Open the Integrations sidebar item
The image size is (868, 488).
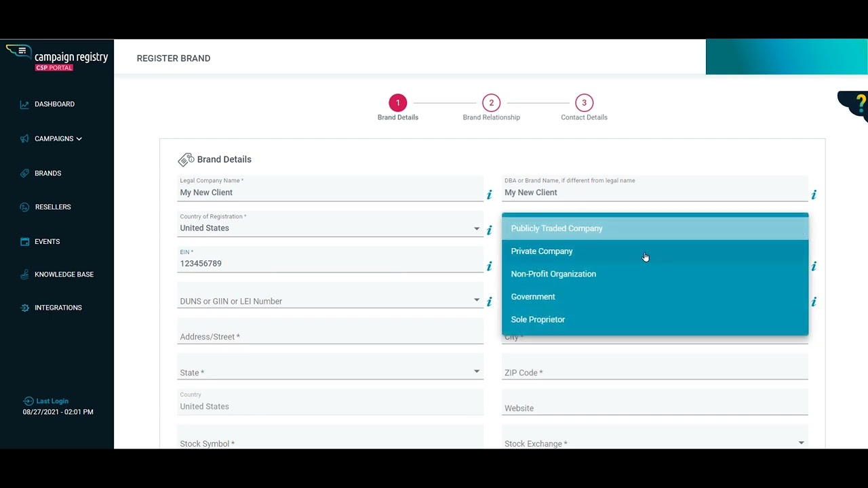[58, 308]
